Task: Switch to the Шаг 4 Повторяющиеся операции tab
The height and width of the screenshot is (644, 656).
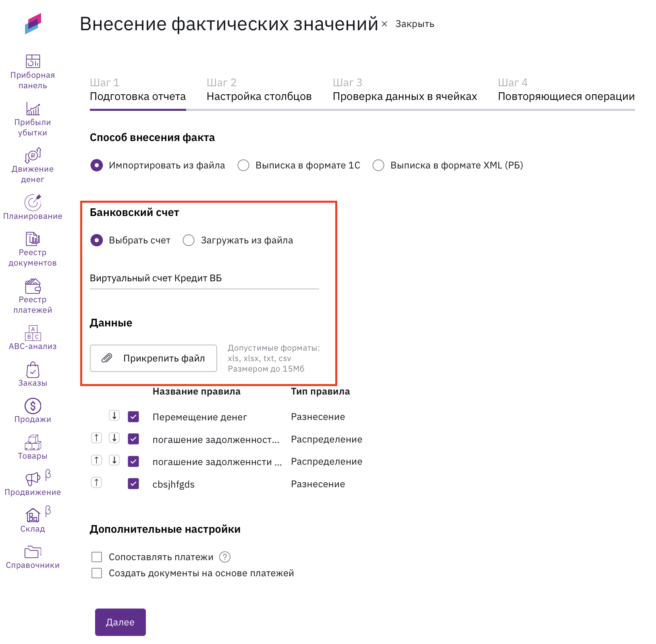Action: coord(566,90)
